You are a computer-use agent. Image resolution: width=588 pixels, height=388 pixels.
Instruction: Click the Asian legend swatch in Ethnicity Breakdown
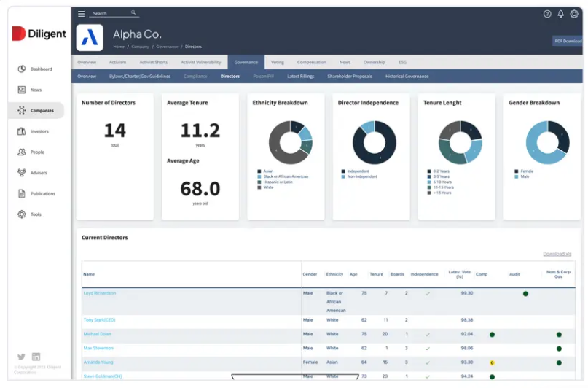pyautogui.click(x=259, y=171)
